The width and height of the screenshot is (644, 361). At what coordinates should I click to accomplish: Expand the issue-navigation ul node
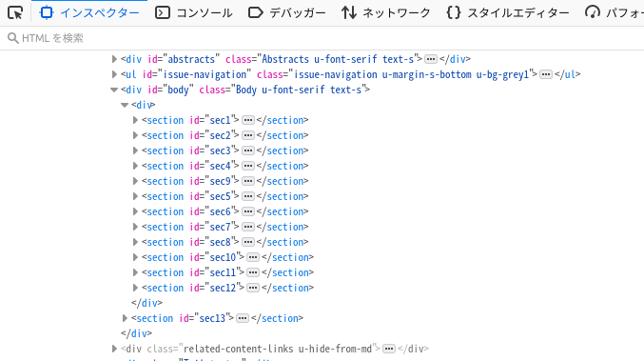[x=114, y=74]
